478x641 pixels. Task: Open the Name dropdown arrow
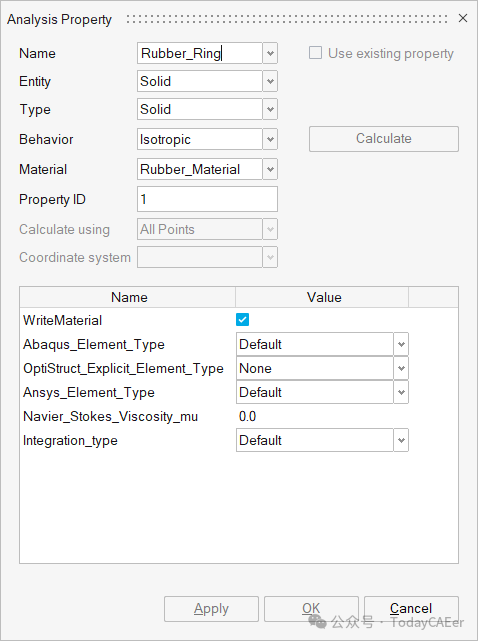pyautogui.click(x=270, y=53)
